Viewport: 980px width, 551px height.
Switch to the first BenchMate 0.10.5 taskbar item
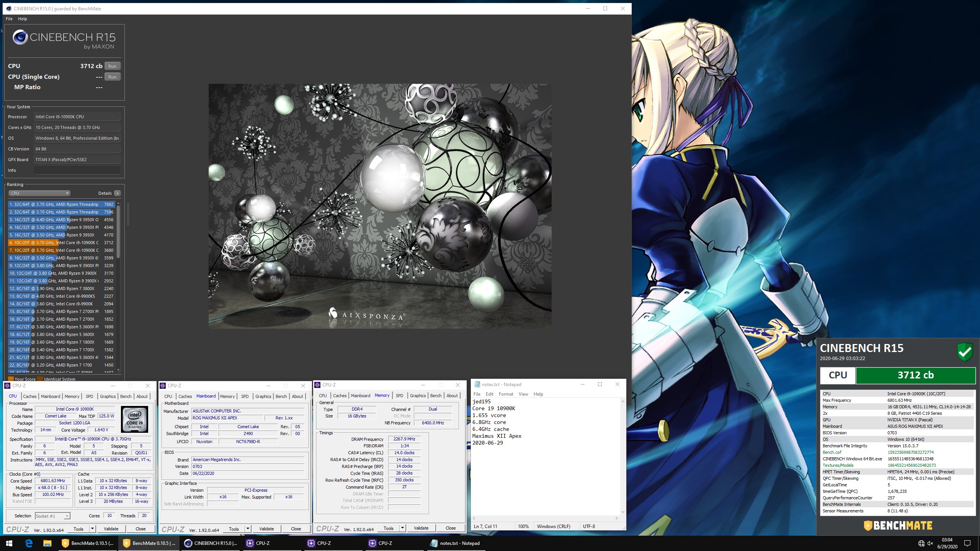88,543
